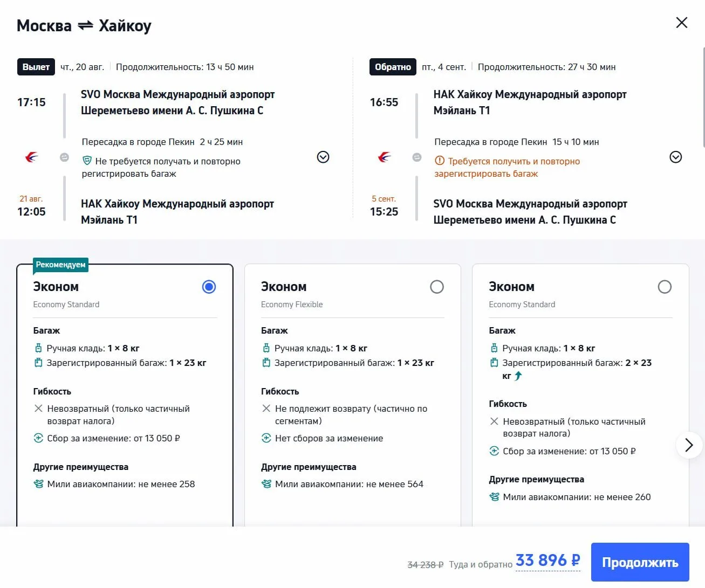Click the orange warning icon about baggage recheck
705x588 pixels.
point(440,161)
